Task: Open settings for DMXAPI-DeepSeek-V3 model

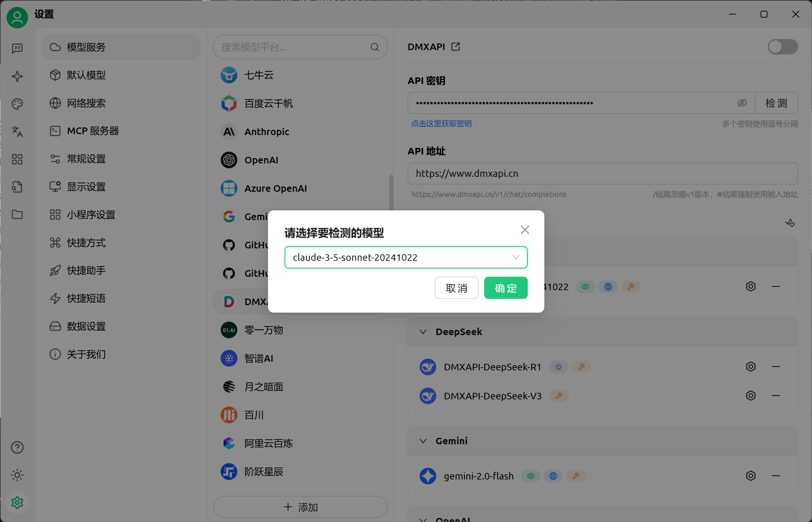Action: (751, 396)
